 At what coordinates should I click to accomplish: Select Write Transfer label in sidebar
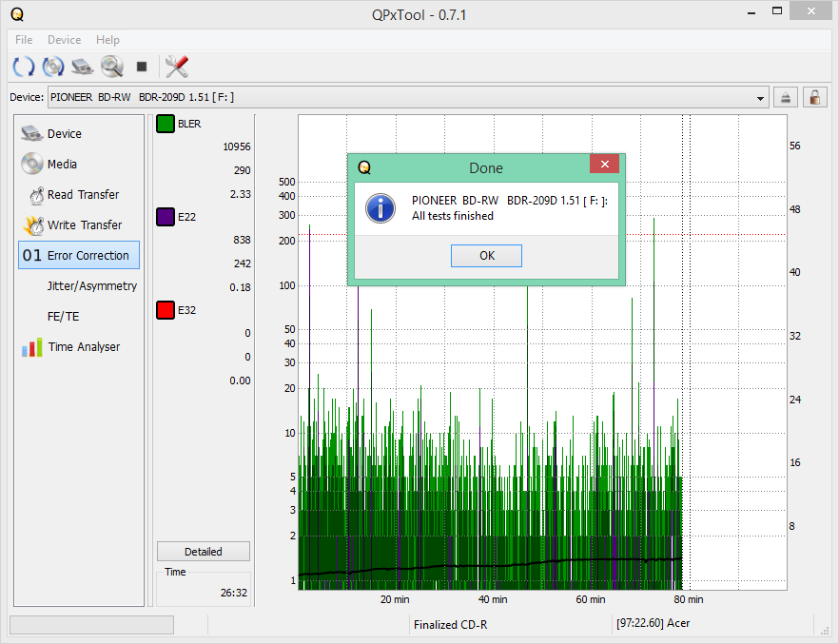(85, 225)
